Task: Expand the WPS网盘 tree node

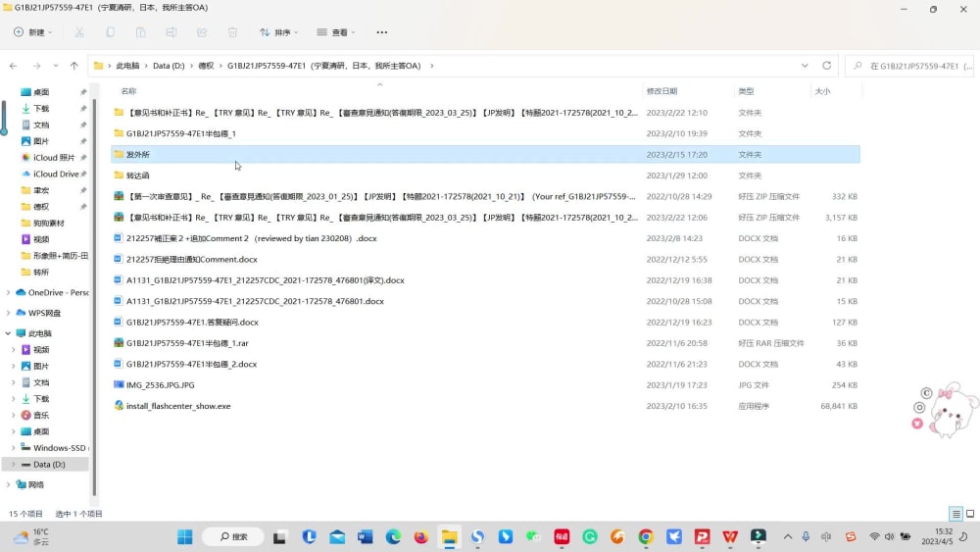Action: click(x=8, y=313)
